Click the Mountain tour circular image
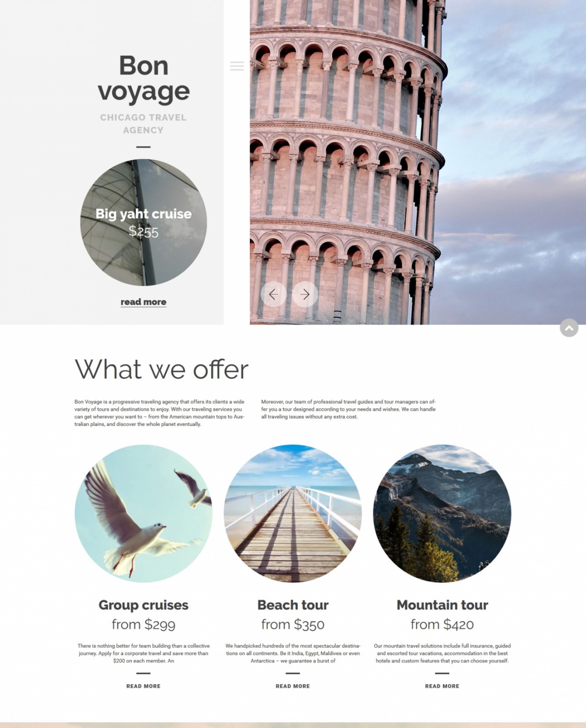Screen dimensions: 586x728 tap(442, 514)
